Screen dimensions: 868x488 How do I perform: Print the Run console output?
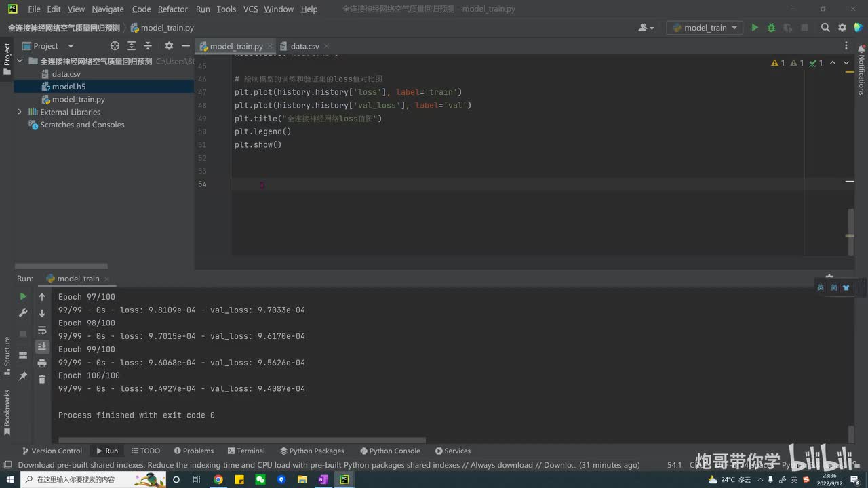[x=42, y=363]
